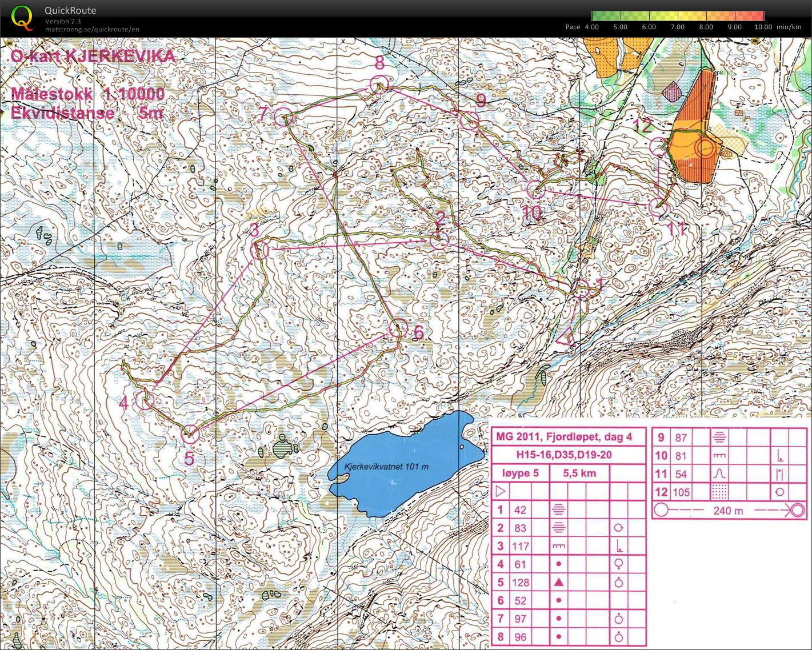Select control circle 8 on the map
812x650 pixels.
coord(379,85)
